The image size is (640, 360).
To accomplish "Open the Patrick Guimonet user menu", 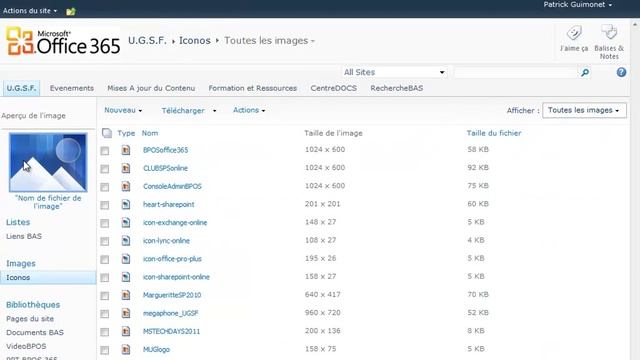I will pos(578,5).
